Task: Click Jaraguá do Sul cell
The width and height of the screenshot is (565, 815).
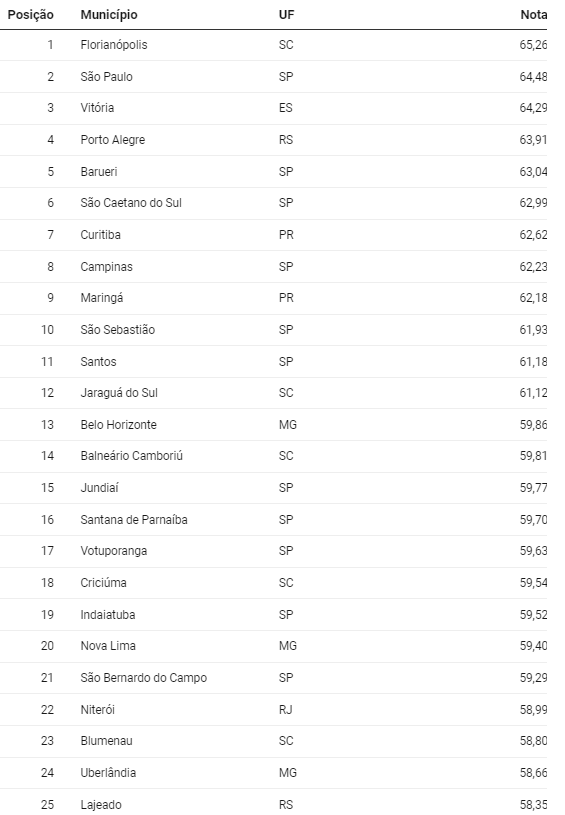Action: coord(119,393)
